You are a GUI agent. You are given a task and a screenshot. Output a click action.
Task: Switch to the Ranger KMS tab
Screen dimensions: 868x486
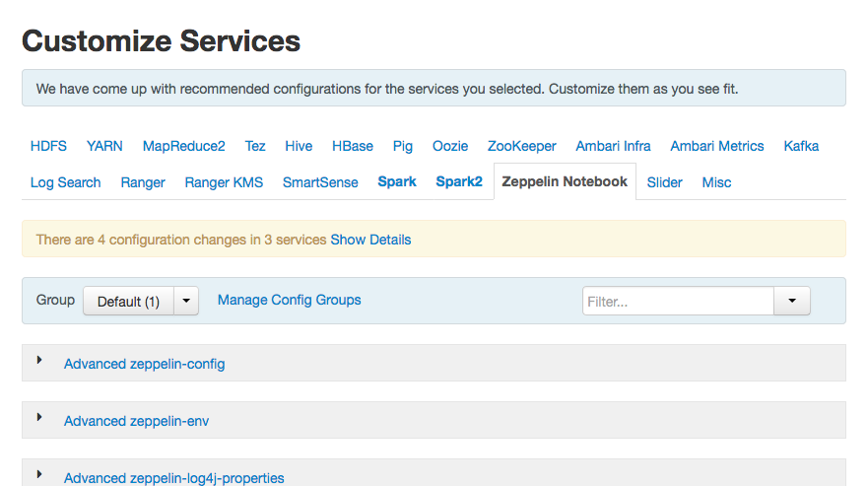(224, 182)
